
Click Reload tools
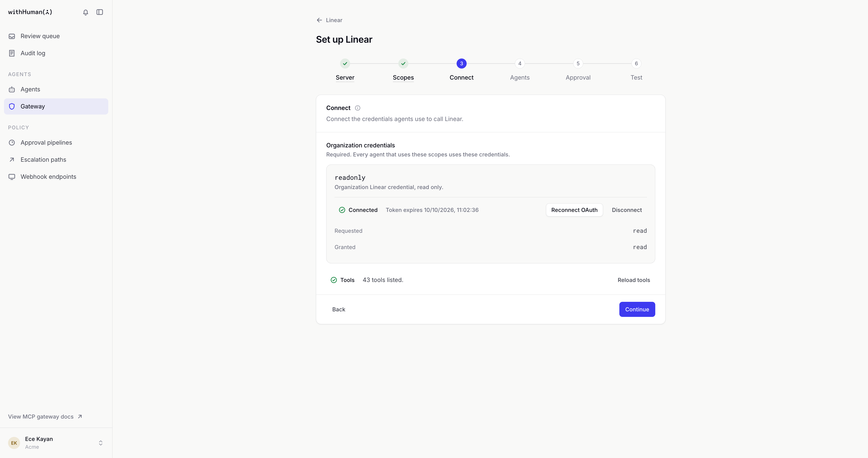click(633, 280)
